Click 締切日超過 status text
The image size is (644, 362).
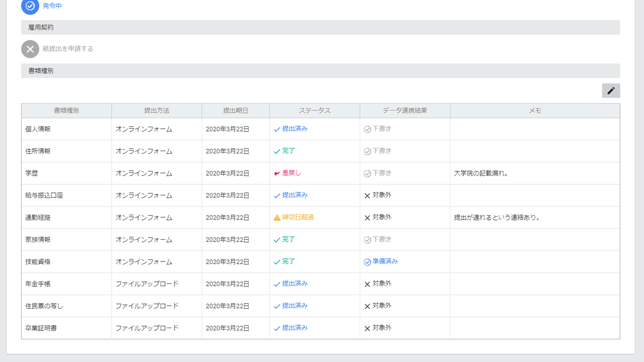pos(298,217)
